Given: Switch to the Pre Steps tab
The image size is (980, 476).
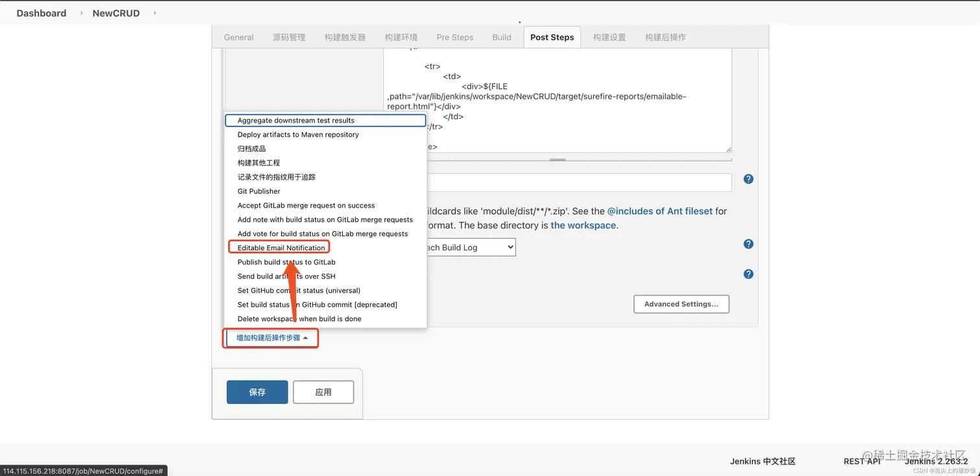Looking at the screenshot, I should tap(454, 37).
